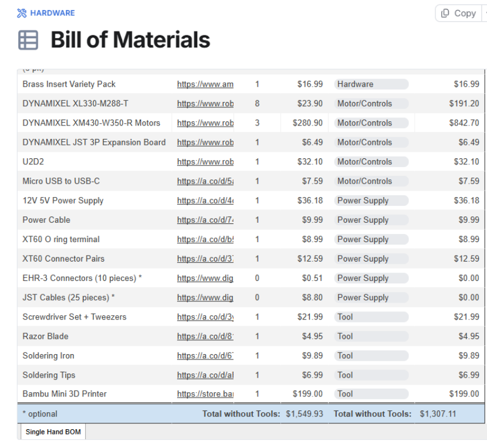Open the DYNAMIXEL XL330-M288-T link
Screen dimensions: 487x448
coord(205,103)
